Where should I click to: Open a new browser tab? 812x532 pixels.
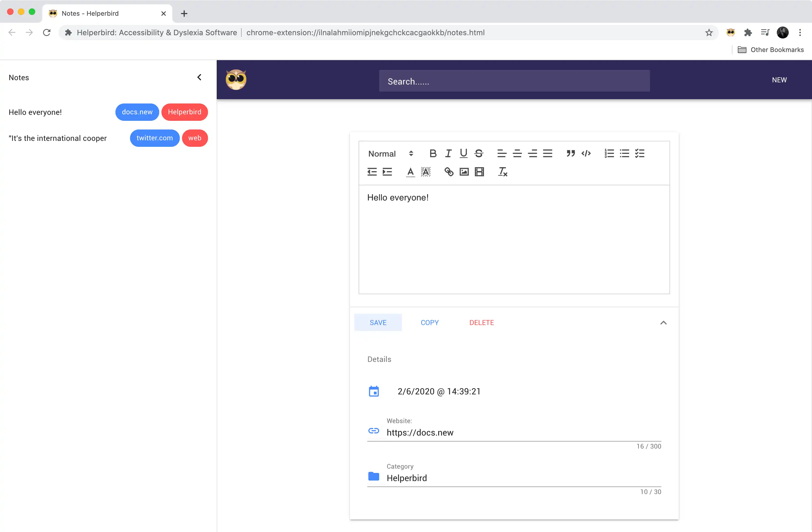click(184, 13)
